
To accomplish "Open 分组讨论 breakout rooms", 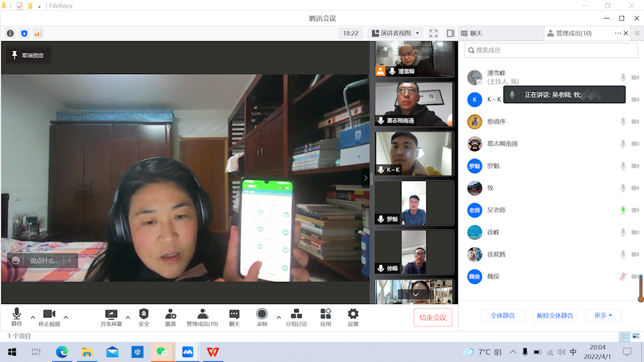I will point(296,317).
